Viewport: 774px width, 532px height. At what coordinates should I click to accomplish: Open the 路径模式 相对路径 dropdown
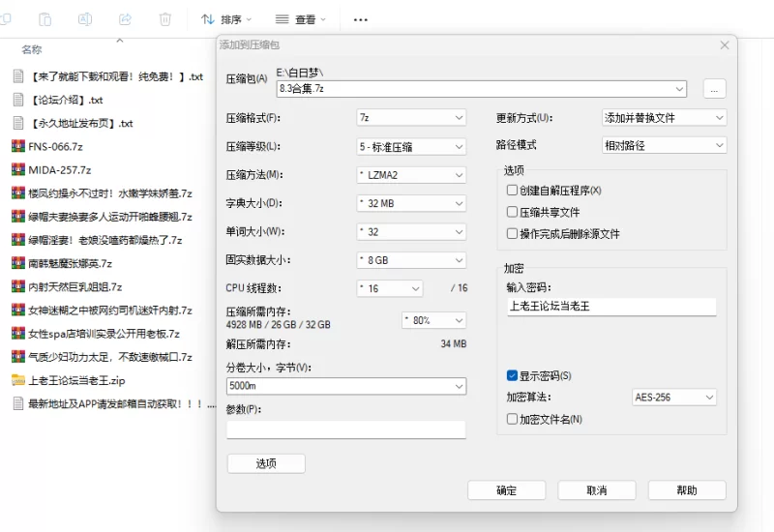click(665, 145)
